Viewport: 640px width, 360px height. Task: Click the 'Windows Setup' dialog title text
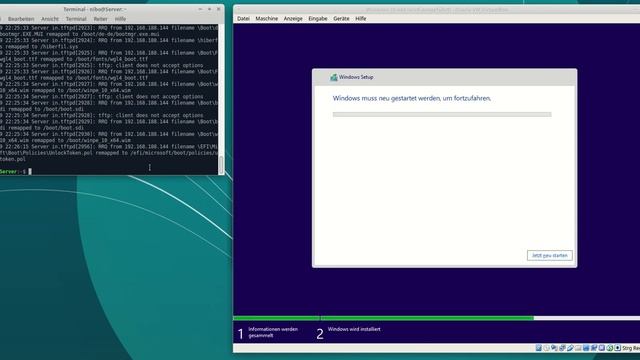coord(356,77)
